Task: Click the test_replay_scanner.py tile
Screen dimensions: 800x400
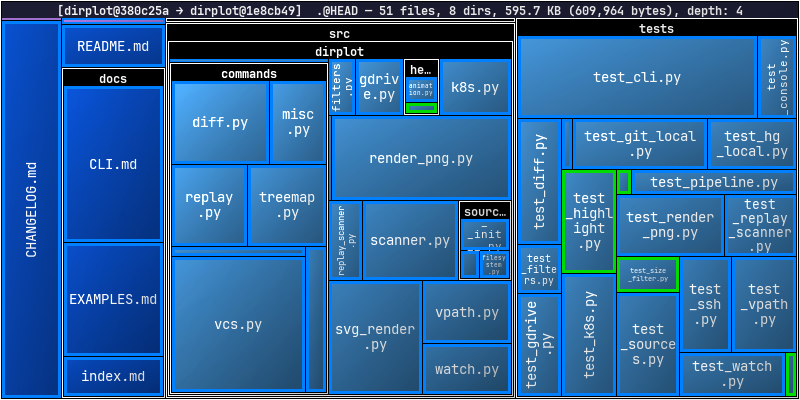Action: [x=760, y=226]
